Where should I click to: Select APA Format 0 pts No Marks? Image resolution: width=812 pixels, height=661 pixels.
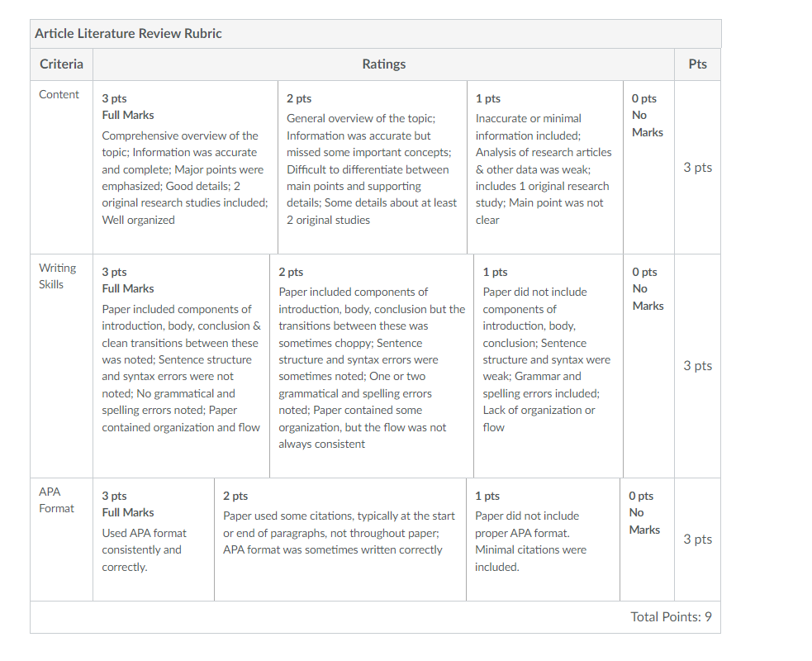(647, 540)
